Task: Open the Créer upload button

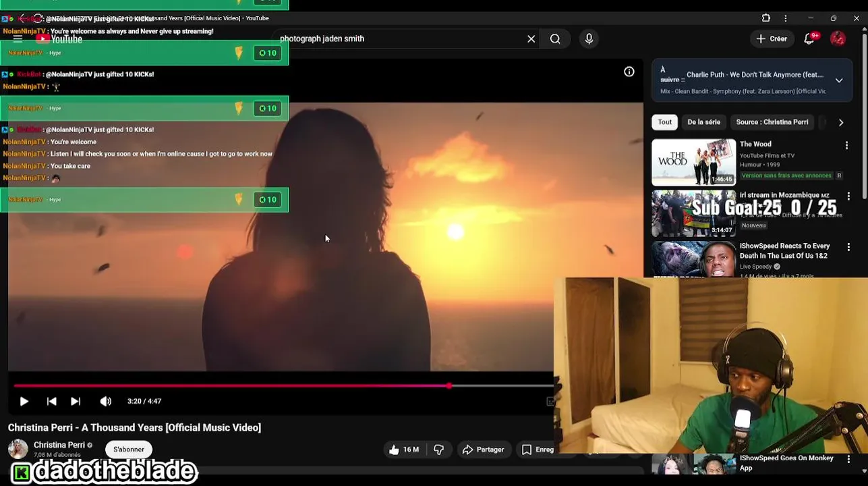Action: point(772,39)
